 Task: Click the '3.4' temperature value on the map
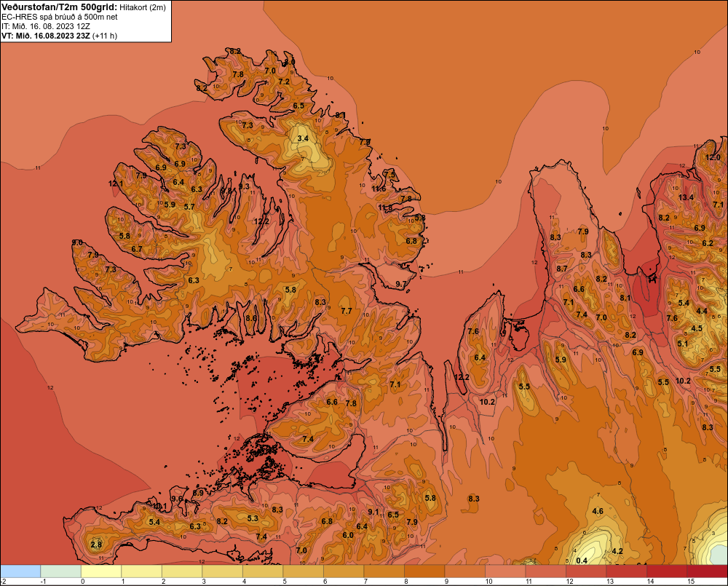pos(303,138)
